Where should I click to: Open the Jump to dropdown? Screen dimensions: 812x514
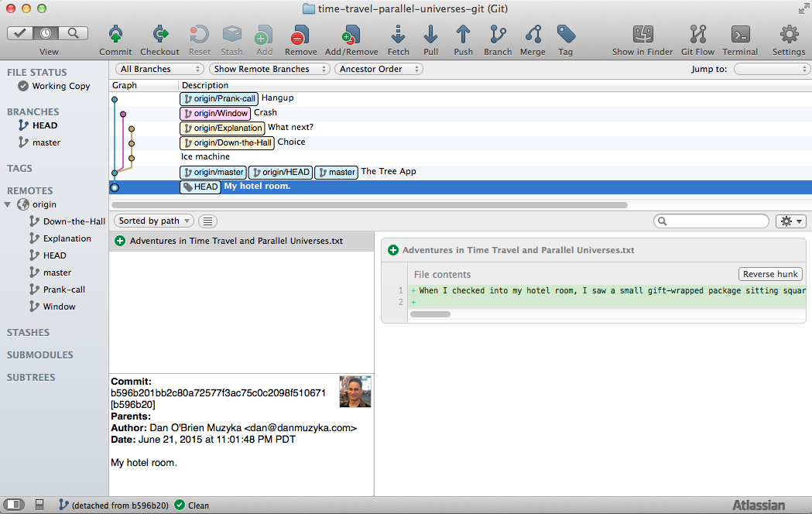pyautogui.click(x=771, y=69)
